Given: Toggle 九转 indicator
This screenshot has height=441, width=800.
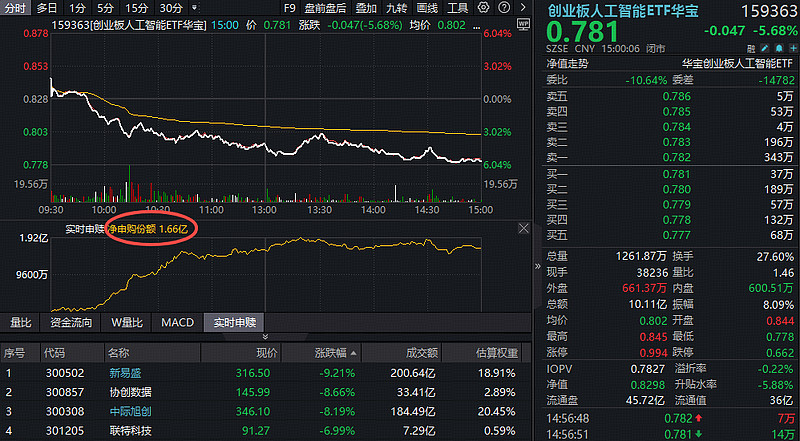Looking at the screenshot, I should click(x=396, y=8).
